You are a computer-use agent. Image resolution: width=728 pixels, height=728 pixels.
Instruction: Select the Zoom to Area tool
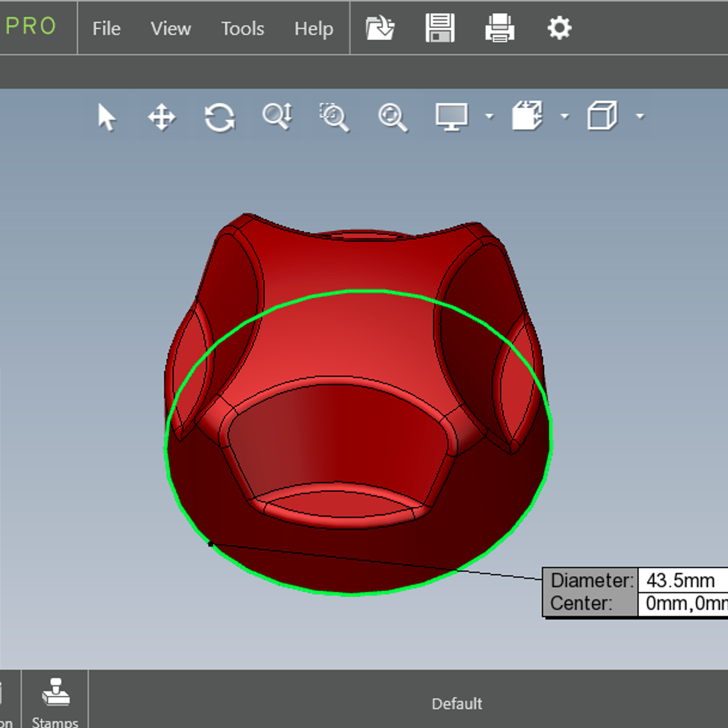coord(334,116)
